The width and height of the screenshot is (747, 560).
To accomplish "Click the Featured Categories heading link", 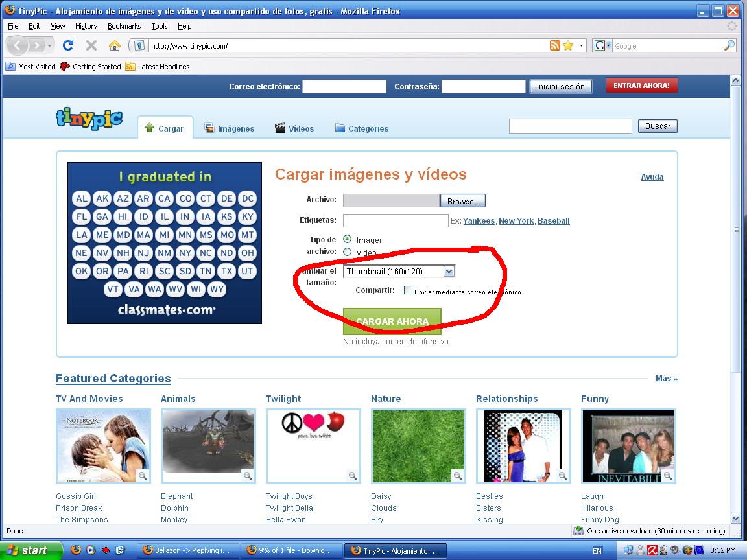I will (x=113, y=379).
